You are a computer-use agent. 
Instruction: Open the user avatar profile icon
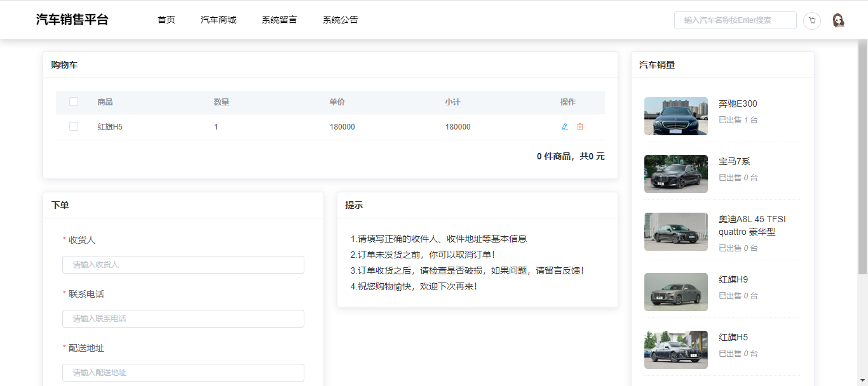[838, 20]
